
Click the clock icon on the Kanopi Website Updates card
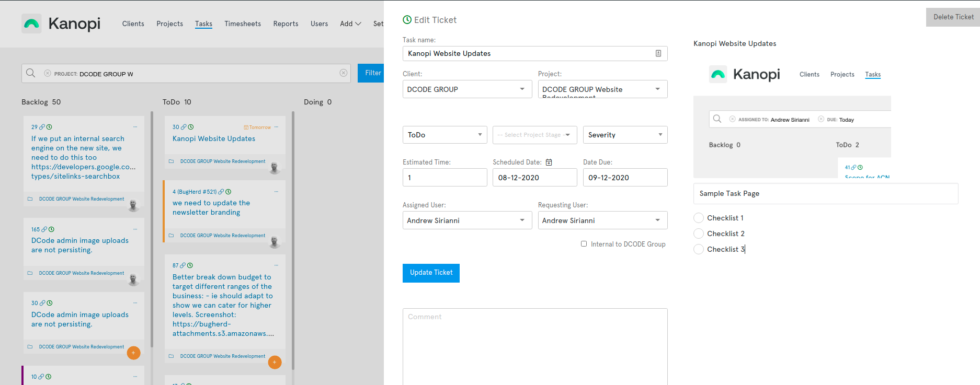pyautogui.click(x=191, y=127)
